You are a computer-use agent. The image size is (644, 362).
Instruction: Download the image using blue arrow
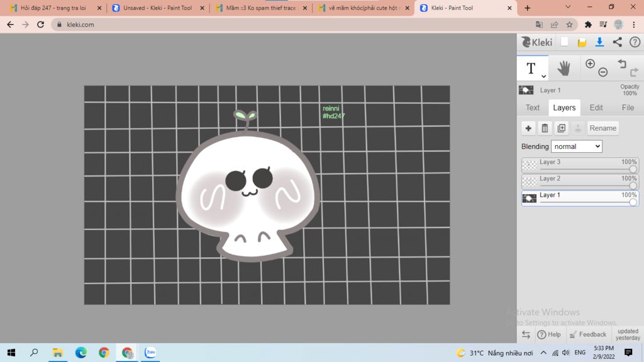point(599,42)
